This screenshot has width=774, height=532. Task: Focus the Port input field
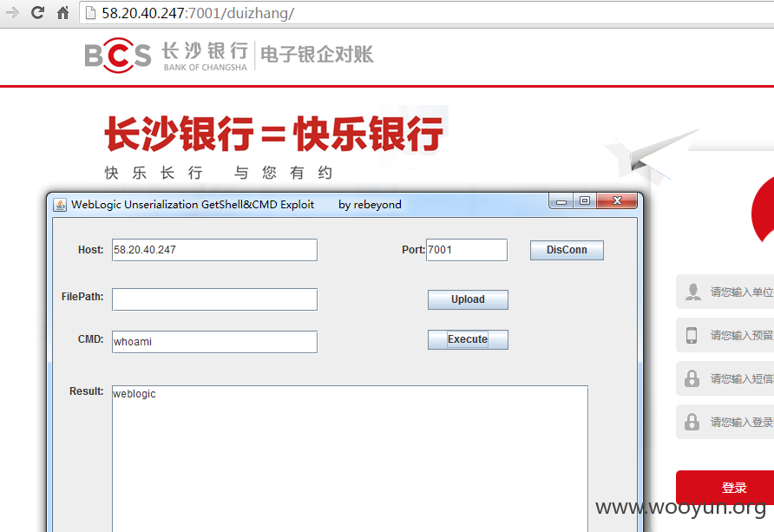pyautogui.click(x=467, y=250)
